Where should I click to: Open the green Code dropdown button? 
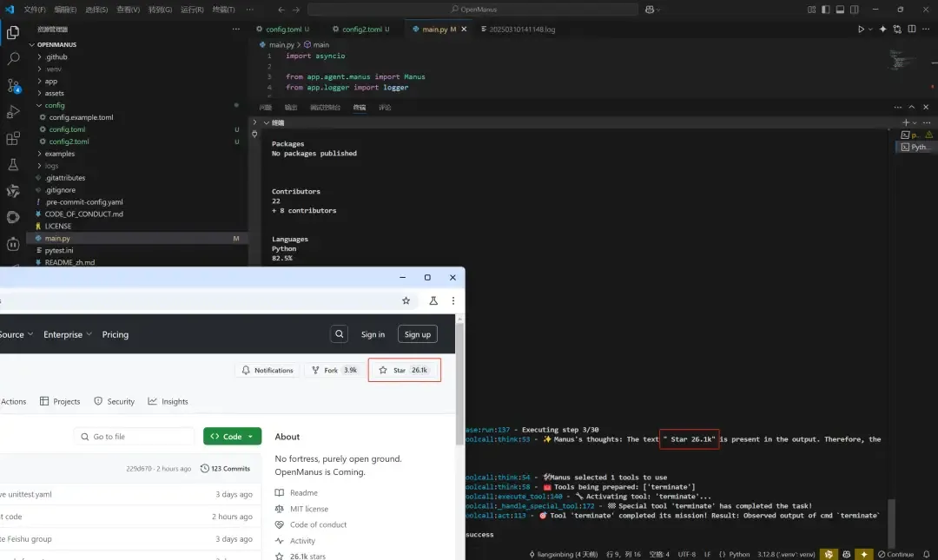(x=232, y=437)
